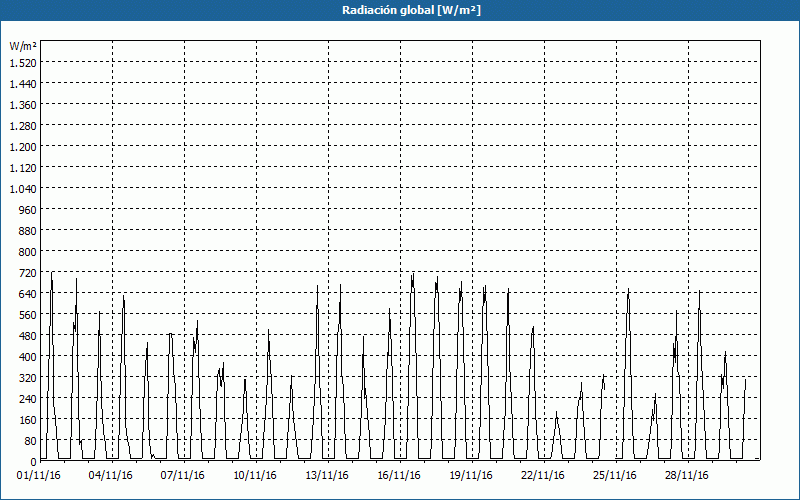Click the 1.440 y-axis value

tap(23, 83)
